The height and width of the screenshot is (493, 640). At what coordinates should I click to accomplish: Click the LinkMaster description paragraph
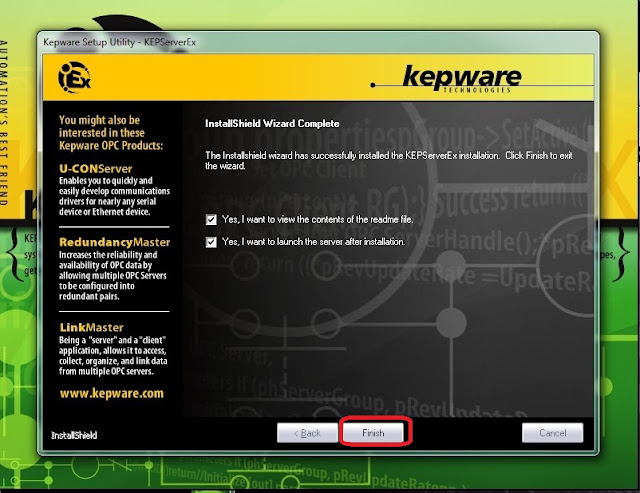(x=113, y=355)
